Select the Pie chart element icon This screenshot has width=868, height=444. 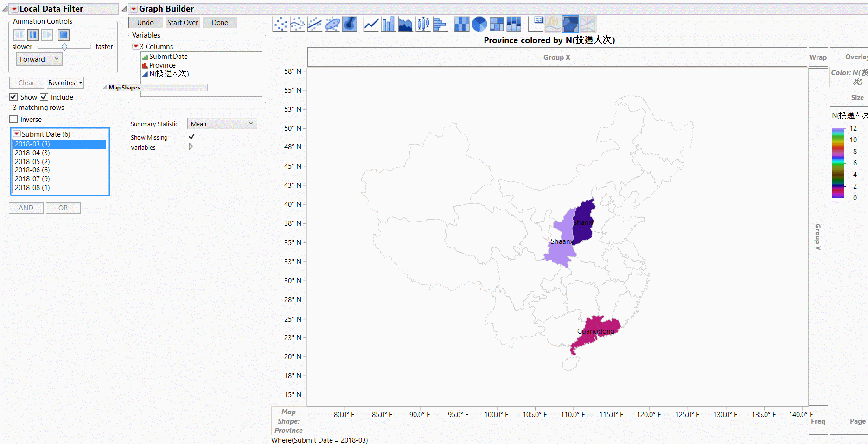coord(479,24)
